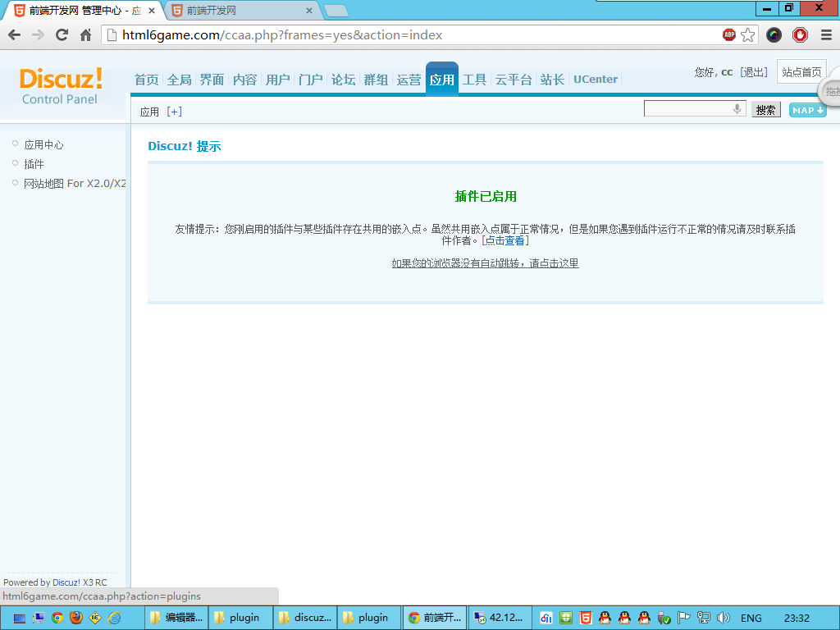Open the 界面 menu tab
Screen dimensions: 840x630
pyautogui.click(x=212, y=80)
